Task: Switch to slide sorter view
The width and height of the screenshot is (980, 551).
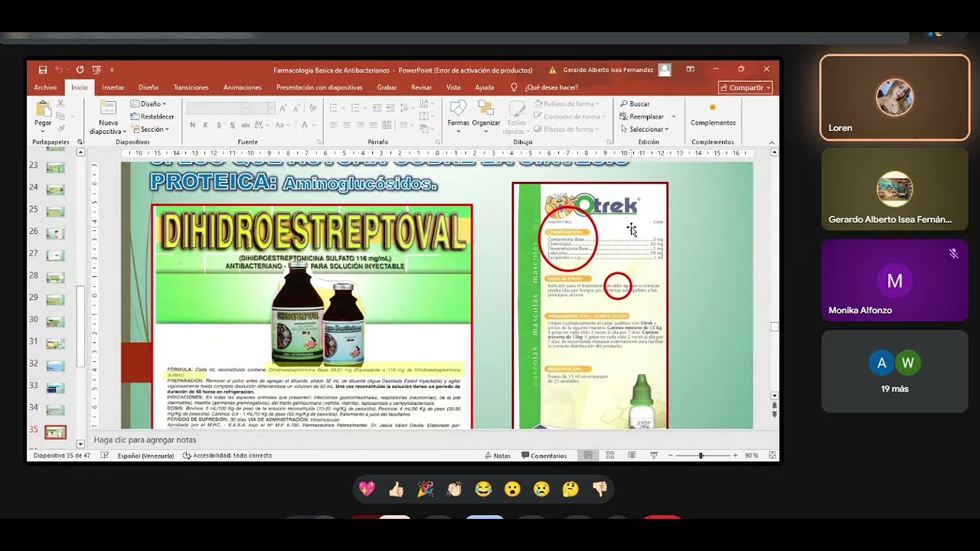Action: click(610, 455)
